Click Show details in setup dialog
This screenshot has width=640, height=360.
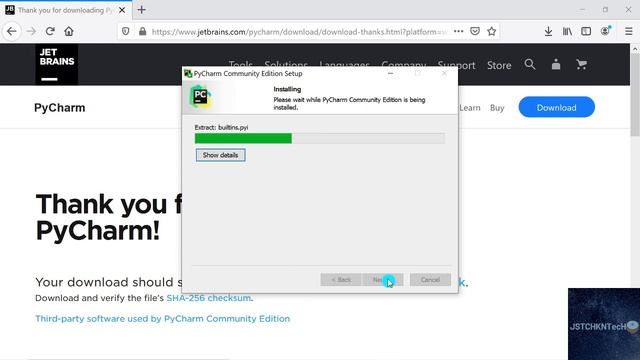[x=220, y=155]
